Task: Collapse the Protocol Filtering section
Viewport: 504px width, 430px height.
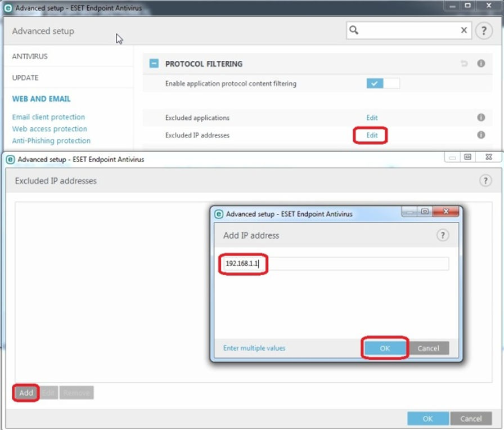Action: (x=154, y=64)
